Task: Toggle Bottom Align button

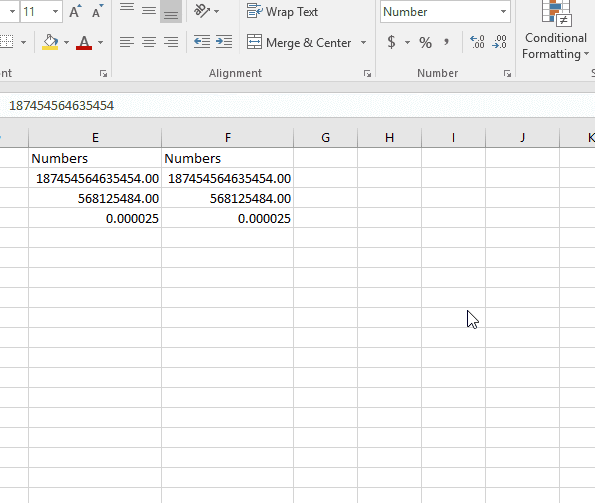Action: pos(171,11)
